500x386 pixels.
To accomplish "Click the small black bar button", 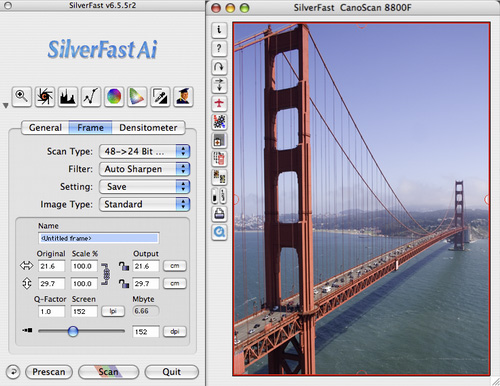I will click(215, 196).
